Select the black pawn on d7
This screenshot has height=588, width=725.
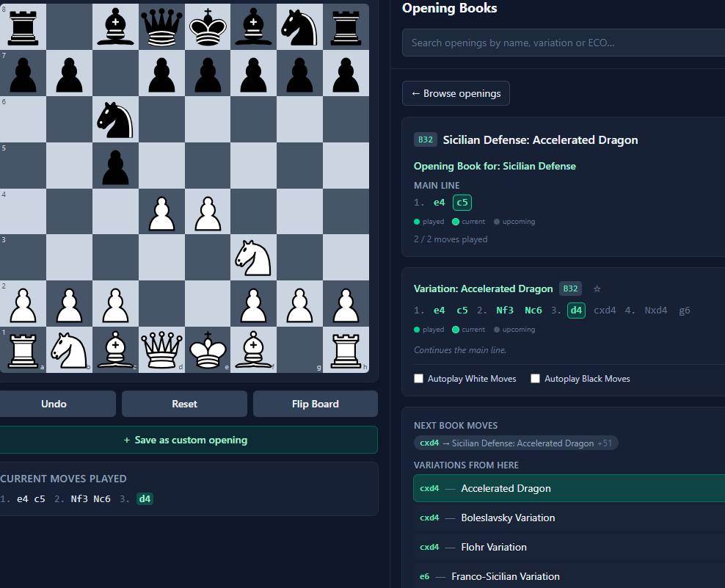pos(161,73)
